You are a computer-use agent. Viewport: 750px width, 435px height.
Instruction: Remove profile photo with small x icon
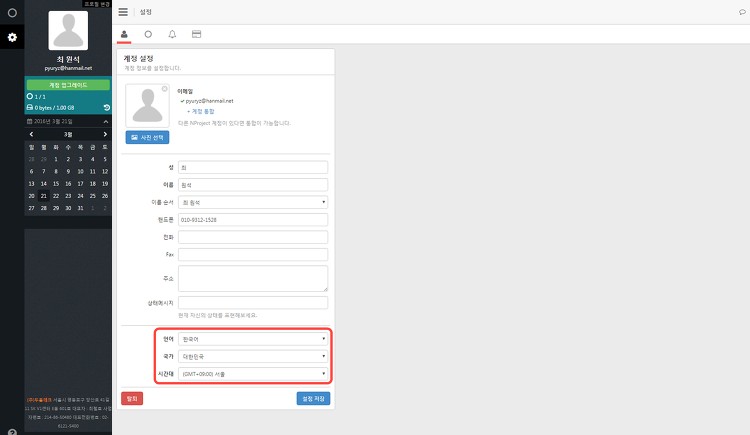tap(165, 89)
